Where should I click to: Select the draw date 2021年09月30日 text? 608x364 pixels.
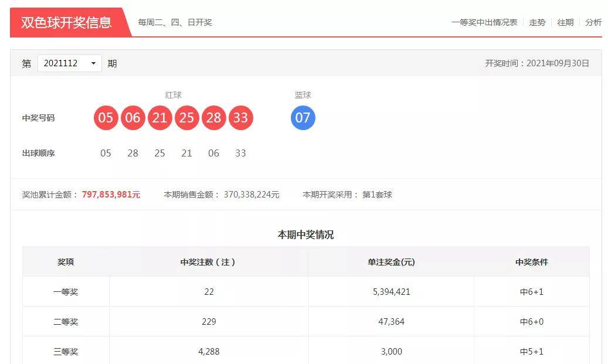pyautogui.click(x=559, y=63)
